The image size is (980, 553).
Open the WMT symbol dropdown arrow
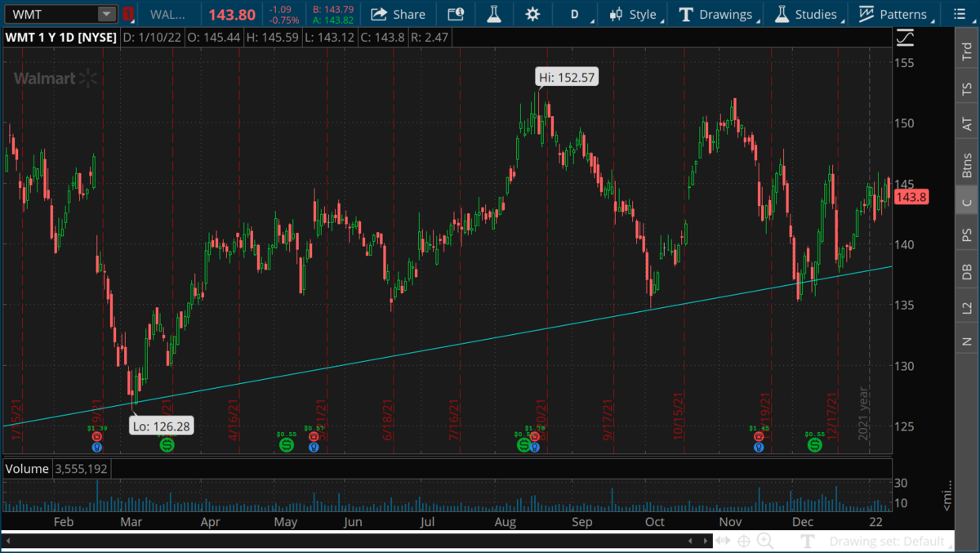click(107, 14)
